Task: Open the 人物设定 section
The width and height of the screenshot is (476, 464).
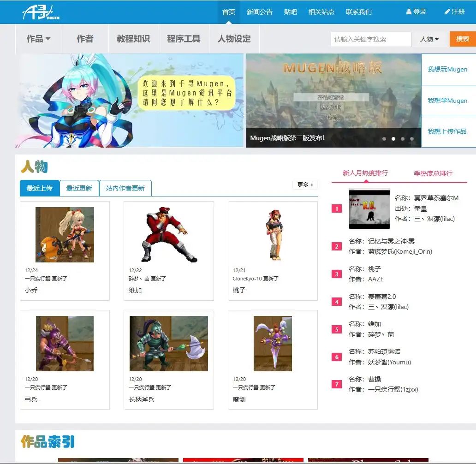Action: [234, 39]
